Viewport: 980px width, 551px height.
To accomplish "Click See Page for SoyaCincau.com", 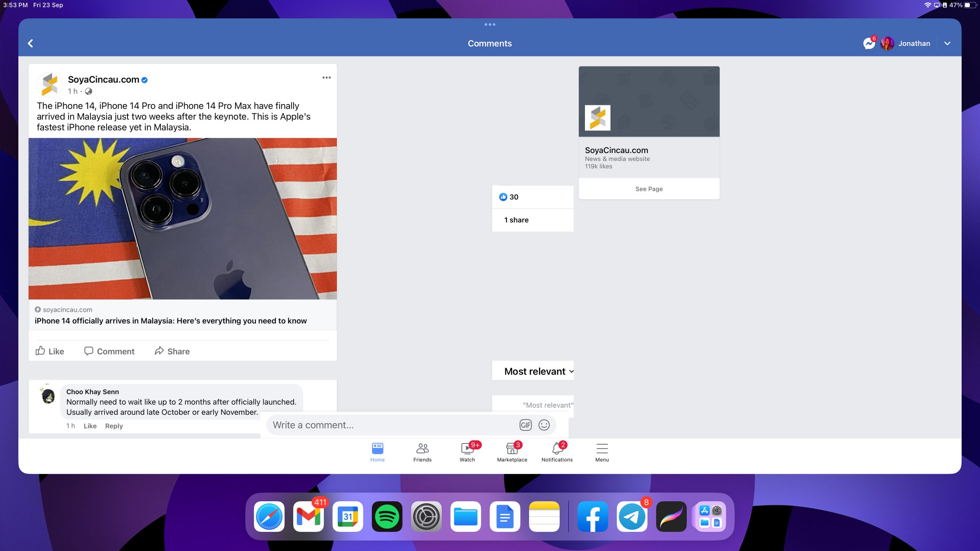I will pos(649,189).
